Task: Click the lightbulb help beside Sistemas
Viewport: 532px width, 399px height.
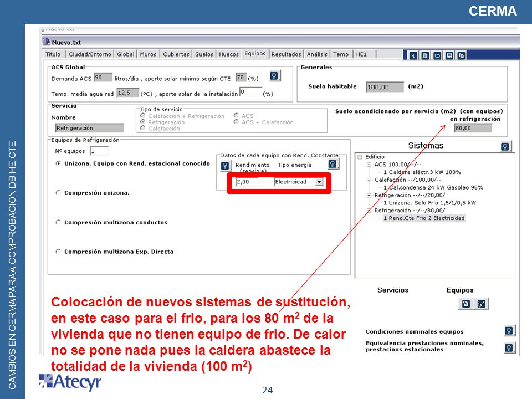Action: (505, 146)
